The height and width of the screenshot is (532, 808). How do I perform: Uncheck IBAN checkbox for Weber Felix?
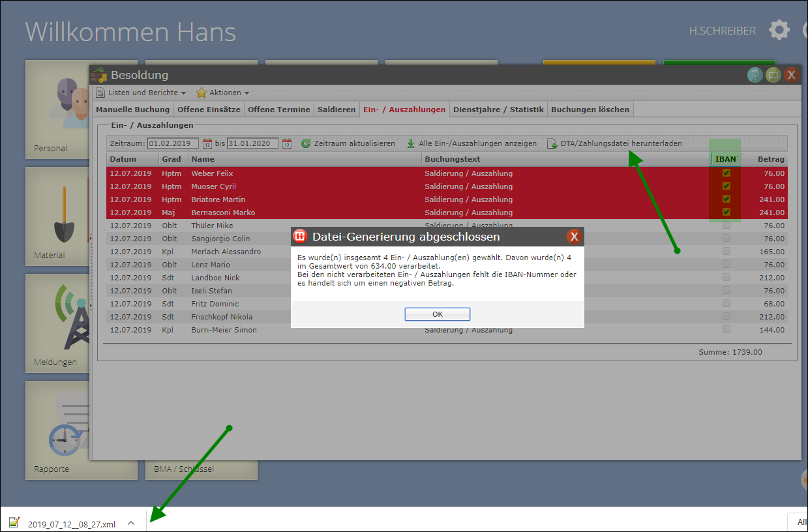pos(726,173)
